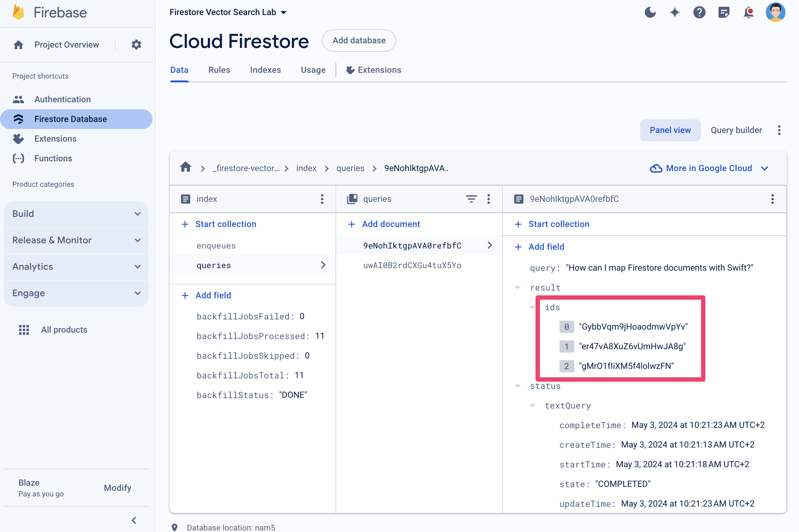Open the Authentication section
799x532 pixels.
coord(62,99)
